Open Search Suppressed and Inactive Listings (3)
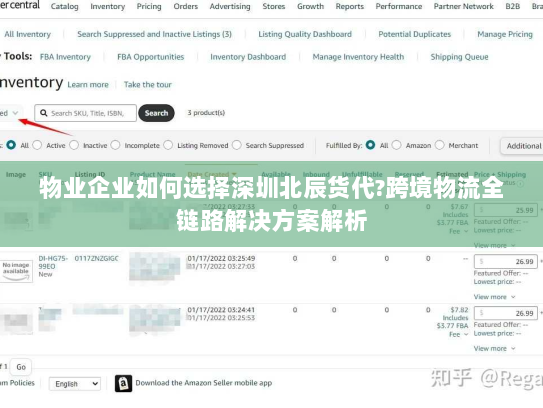 tap(154, 34)
